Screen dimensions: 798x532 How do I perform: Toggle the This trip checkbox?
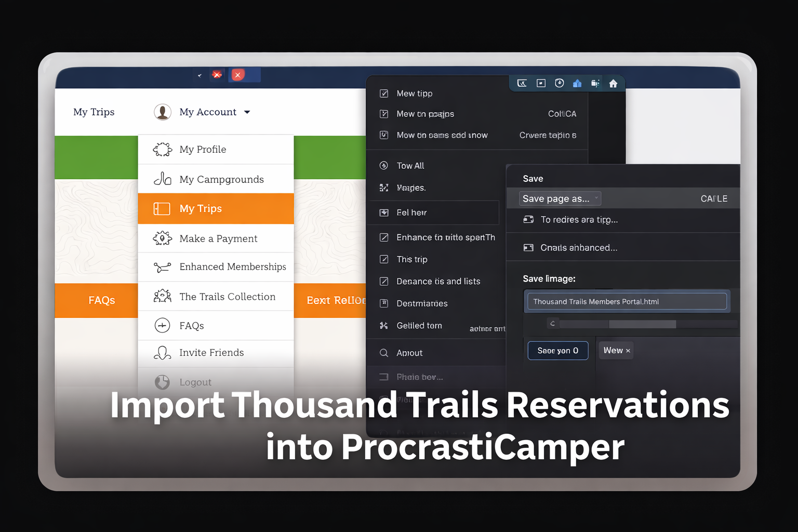pyautogui.click(x=384, y=259)
